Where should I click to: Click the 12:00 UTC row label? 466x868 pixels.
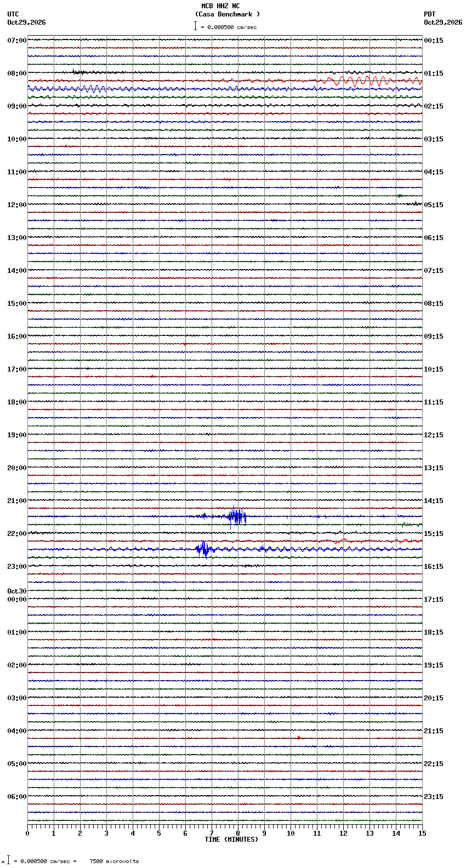(16, 205)
